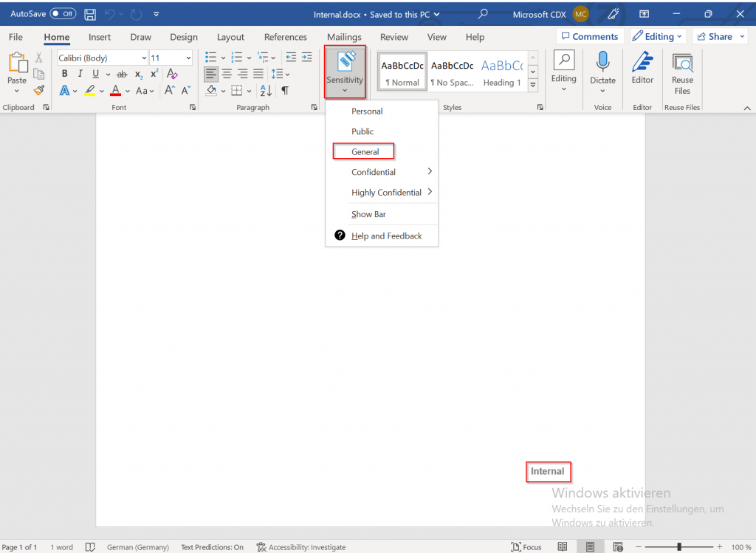The image size is (756, 553).
Task: Apply the Heading 1 style thumbnail
Action: coord(501,72)
